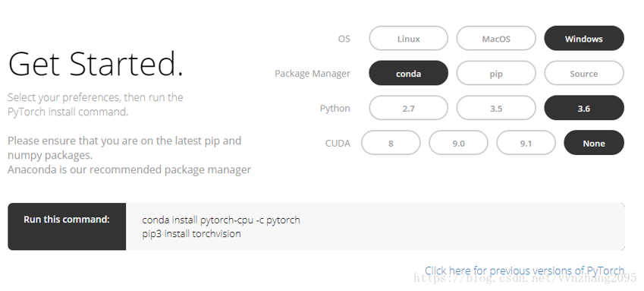Click the pip3 install torchvision command line
Screen dimensions: 644x291
[x=191, y=234]
